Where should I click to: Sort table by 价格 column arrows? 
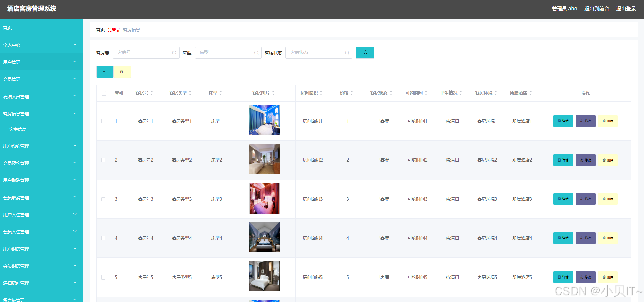tap(352, 93)
